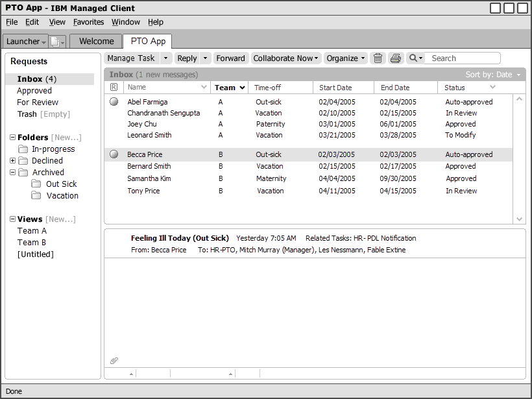The image size is (532, 399).
Task: Select the Joey Chu row
Action: [308, 124]
